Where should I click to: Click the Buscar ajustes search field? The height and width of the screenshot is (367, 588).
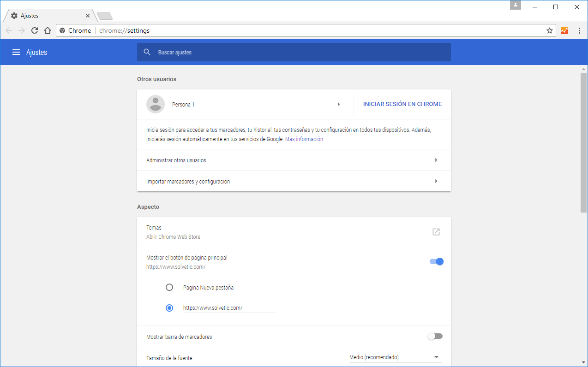pos(294,52)
